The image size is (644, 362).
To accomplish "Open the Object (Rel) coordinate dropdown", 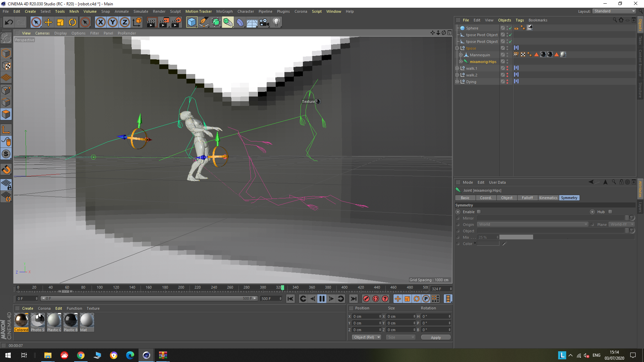I will (x=366, y=337).
